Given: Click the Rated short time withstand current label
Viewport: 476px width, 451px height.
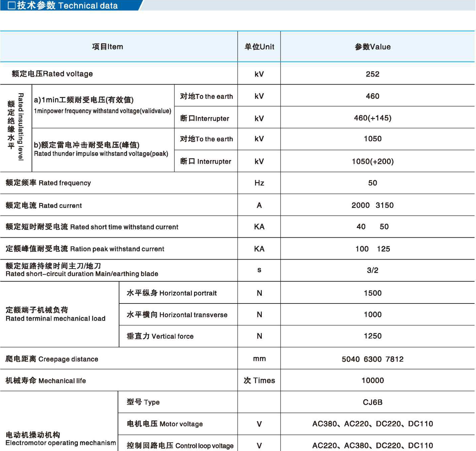Looking at the screenshot, I should tap(92, 227).
